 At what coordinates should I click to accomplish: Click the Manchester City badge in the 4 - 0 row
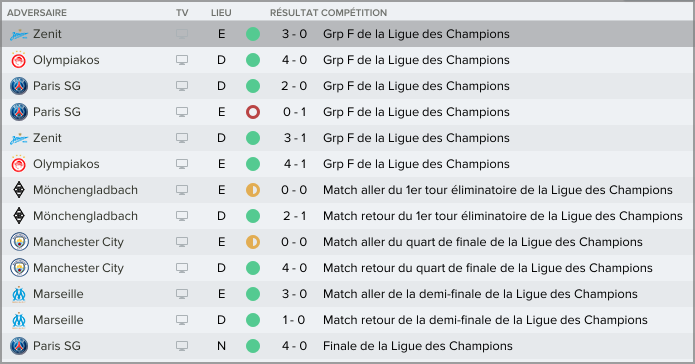tap(19, 268)
